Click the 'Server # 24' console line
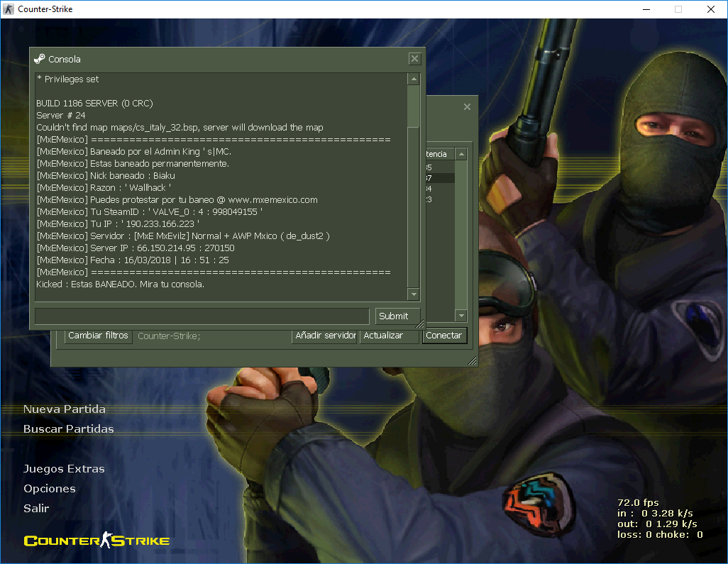The image size is (728, 564). [x=61, y=116]
